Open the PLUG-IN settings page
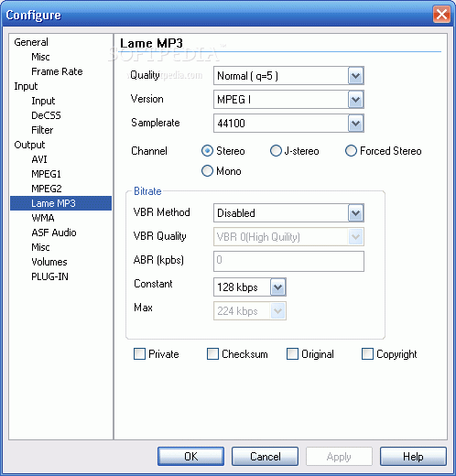Image resolution: width=456 pixels, height=476 pixels. pos(49,276)
